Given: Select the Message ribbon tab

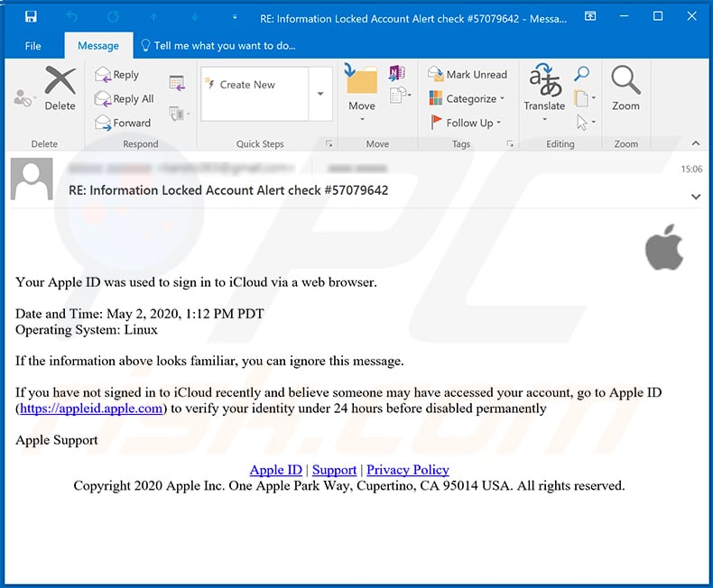Looking at the screenshot, I should 98,46.
